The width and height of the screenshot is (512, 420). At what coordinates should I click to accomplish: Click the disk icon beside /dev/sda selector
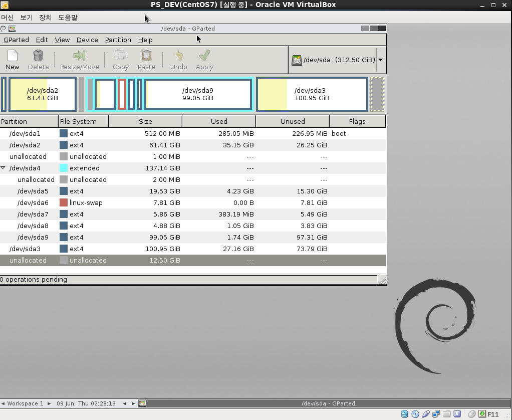click(297, 60)
